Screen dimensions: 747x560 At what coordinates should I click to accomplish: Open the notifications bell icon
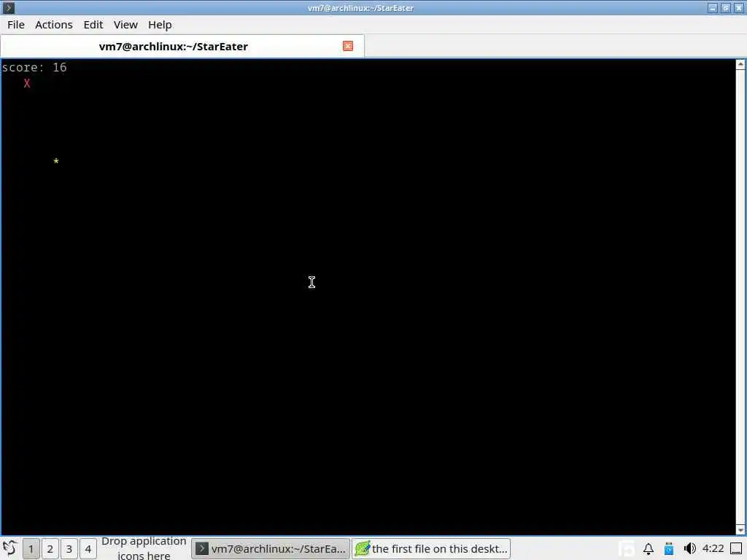(649, 549)
